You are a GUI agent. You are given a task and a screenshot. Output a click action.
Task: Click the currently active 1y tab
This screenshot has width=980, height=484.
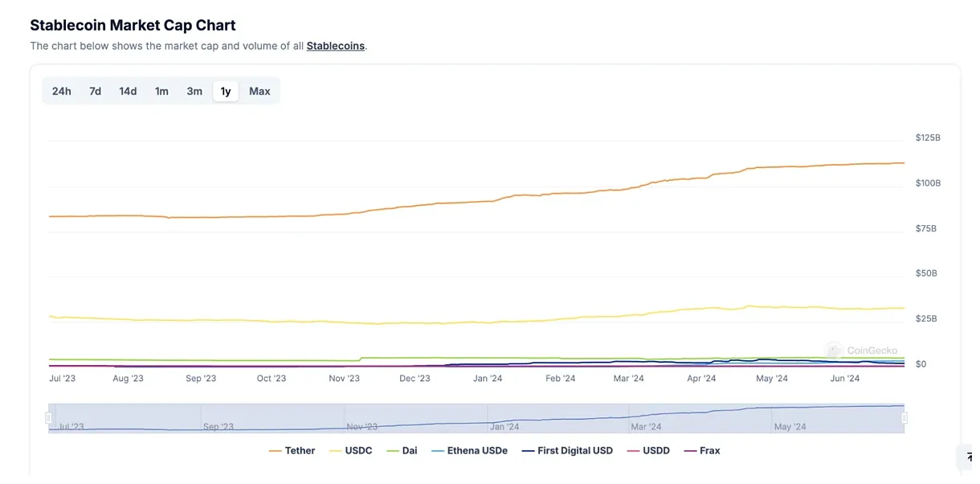click(225, 90)
